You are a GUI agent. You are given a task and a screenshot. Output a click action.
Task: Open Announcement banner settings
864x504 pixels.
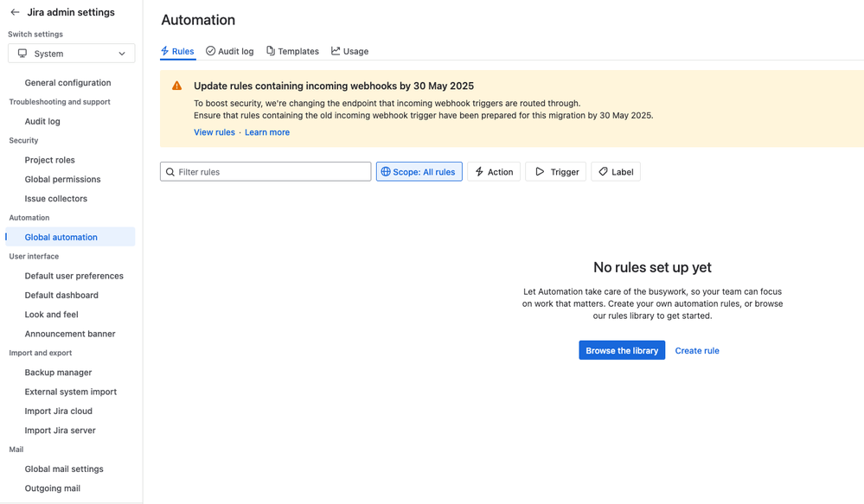[x=70, y=333]
